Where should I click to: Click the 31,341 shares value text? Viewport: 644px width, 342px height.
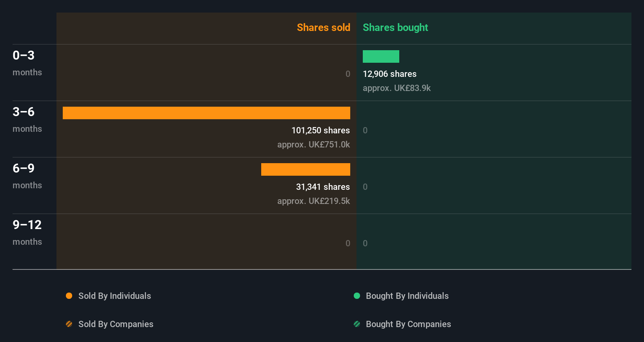tap(323, 187)
